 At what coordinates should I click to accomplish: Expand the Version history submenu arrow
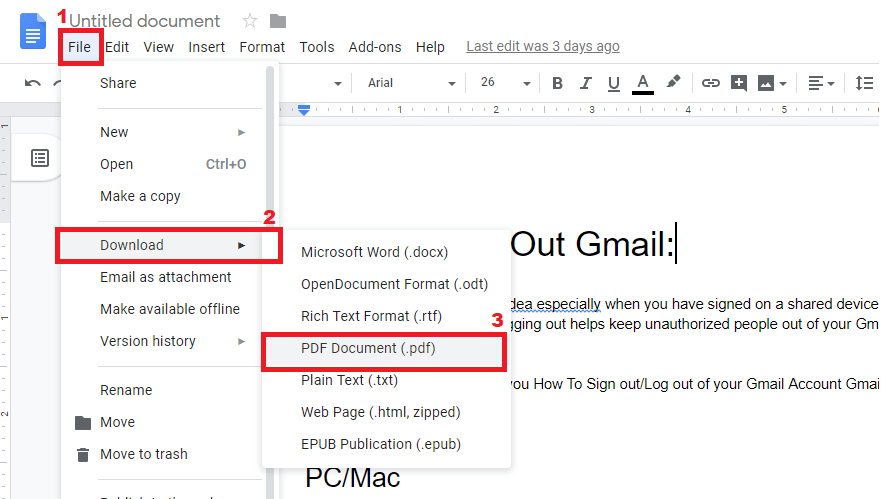tap(242, 341)
